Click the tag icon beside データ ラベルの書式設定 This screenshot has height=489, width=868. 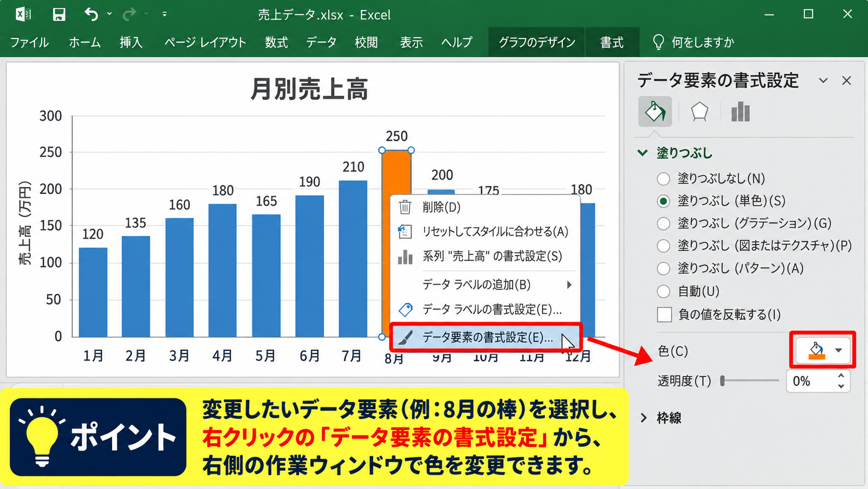[x=405, y=310]
